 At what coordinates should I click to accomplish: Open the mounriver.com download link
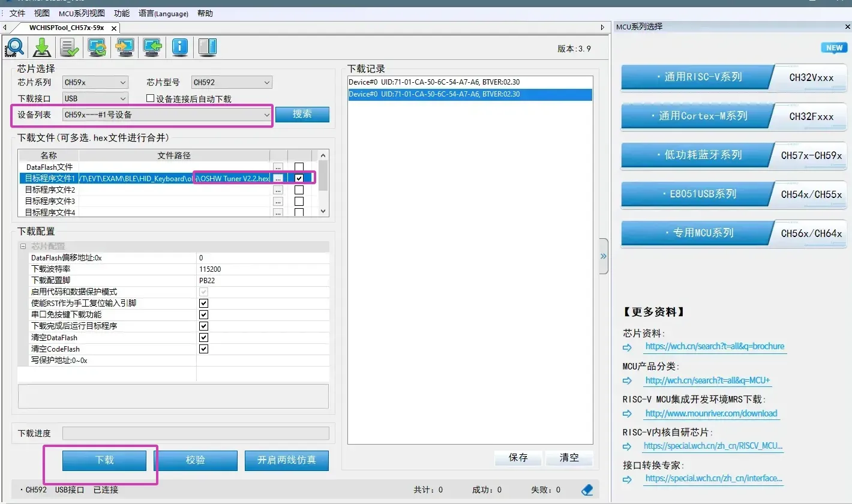point(712,413)
